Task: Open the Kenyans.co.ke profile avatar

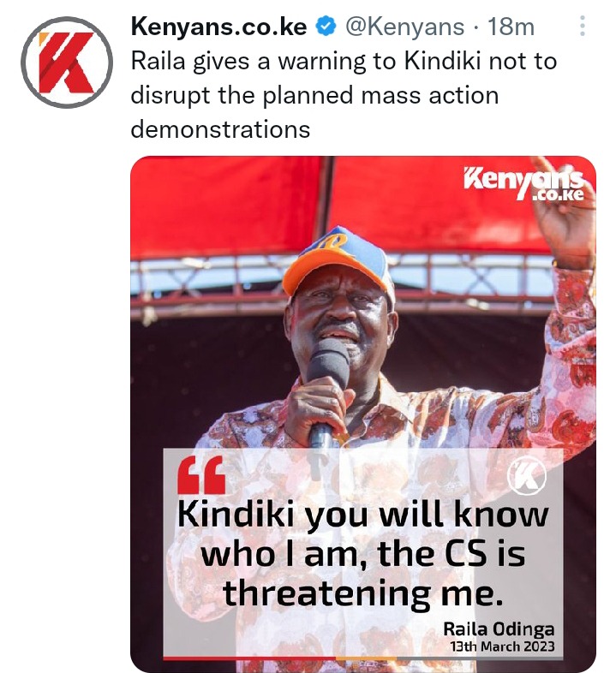Action: pyautogui.click(x=67, y=63)
